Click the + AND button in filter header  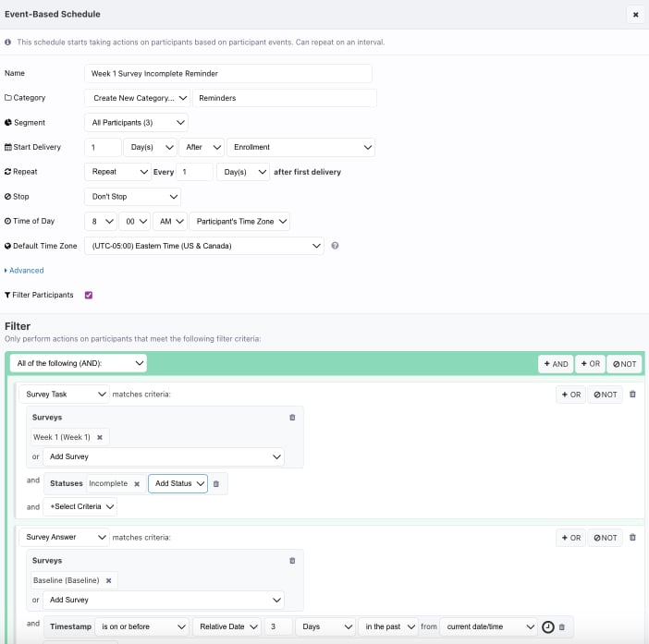pyautogui.click(x=556, y=364)
